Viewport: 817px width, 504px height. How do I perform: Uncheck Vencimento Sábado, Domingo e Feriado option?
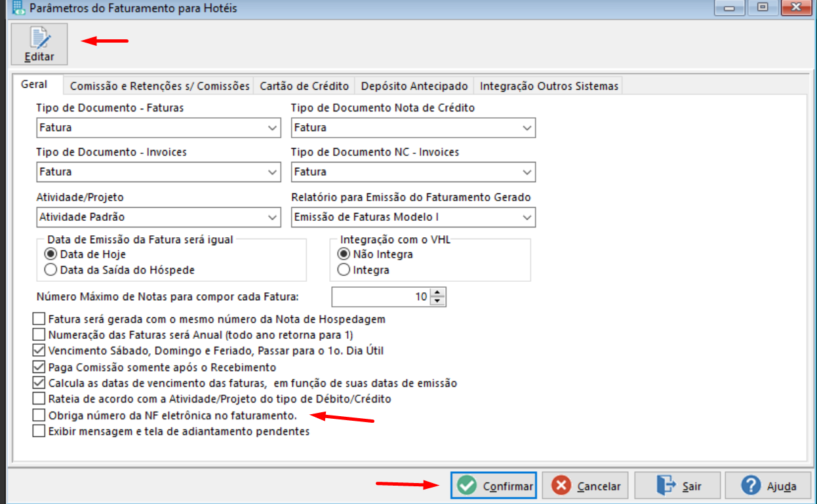(x=39, y=351)
